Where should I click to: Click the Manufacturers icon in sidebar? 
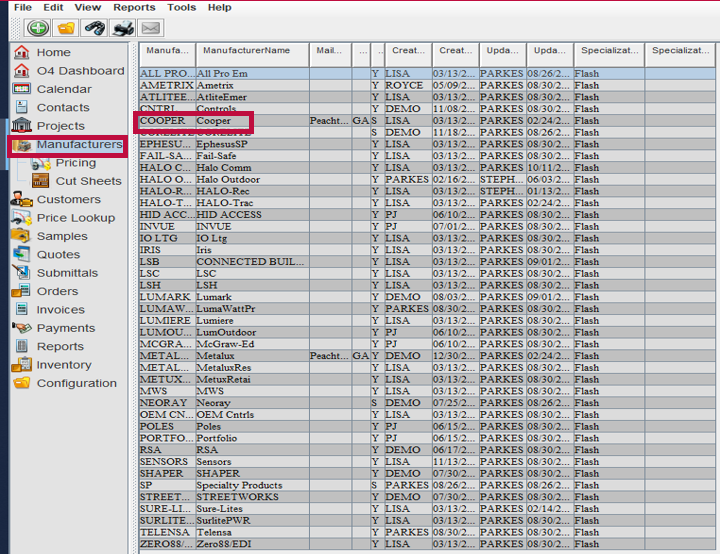click(22, 145)
